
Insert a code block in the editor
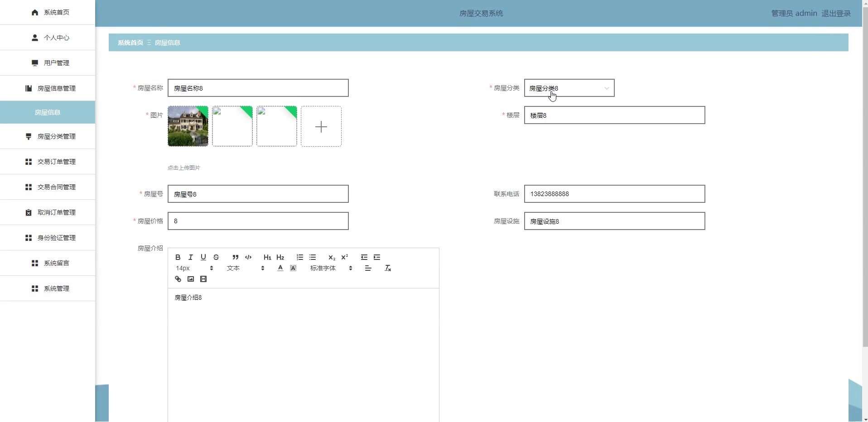[248, 257]
